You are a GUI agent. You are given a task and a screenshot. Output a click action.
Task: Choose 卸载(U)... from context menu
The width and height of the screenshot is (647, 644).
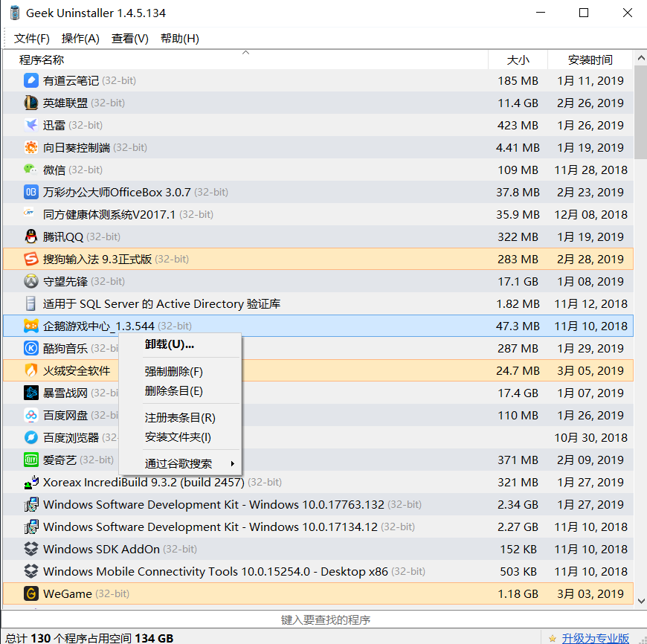click(180, 344)
